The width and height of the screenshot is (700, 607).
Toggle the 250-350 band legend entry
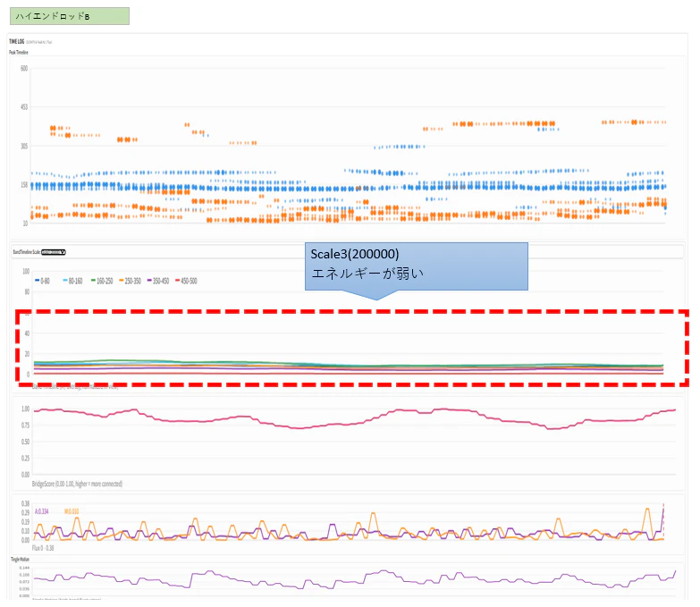130,281
